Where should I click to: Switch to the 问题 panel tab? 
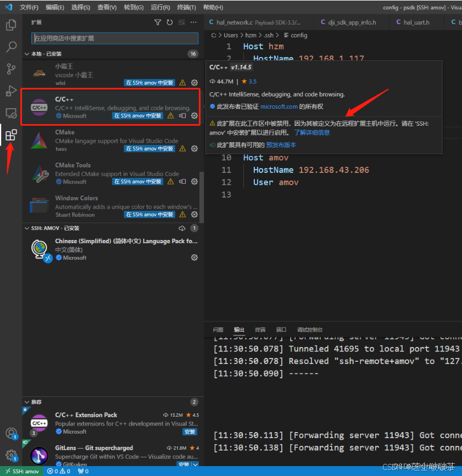pyautogui.click(x=218, y=329)
